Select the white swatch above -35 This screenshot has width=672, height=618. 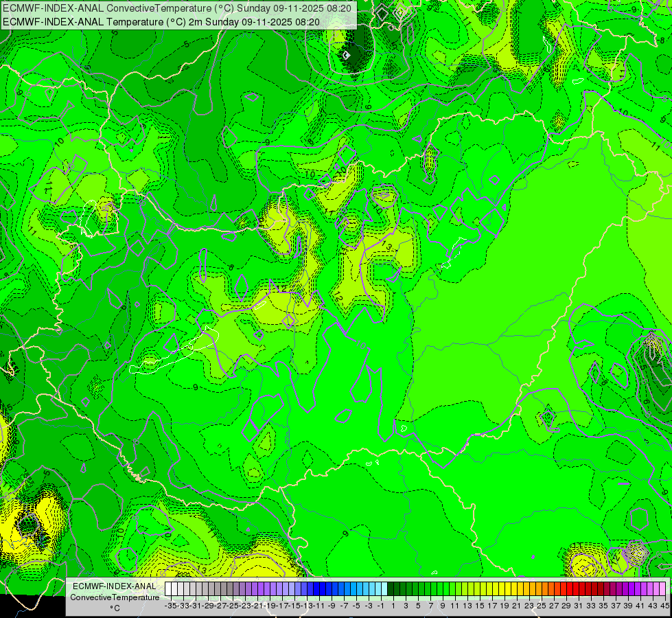click(x=168, y=588)
